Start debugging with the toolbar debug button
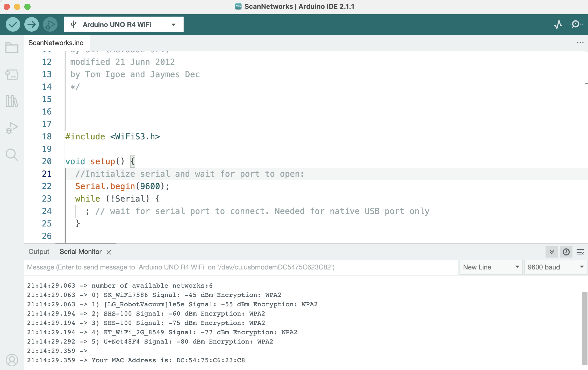 [50, 25]
